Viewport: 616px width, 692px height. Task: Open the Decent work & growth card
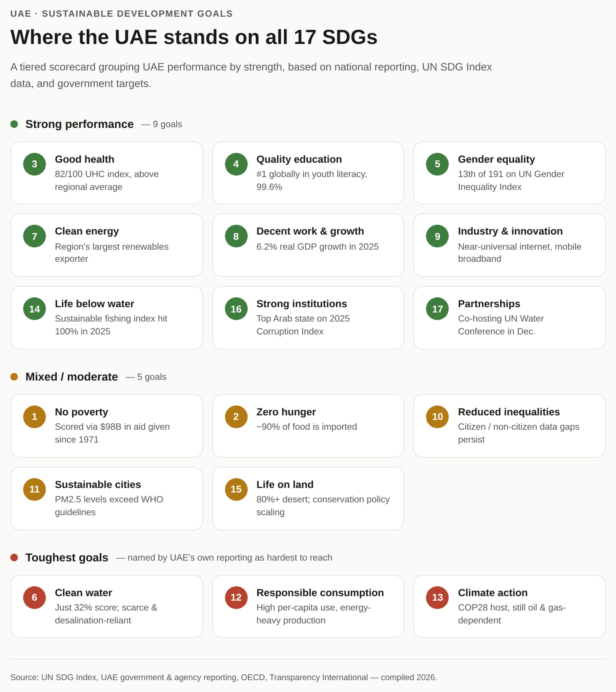(x=308, y=245)
